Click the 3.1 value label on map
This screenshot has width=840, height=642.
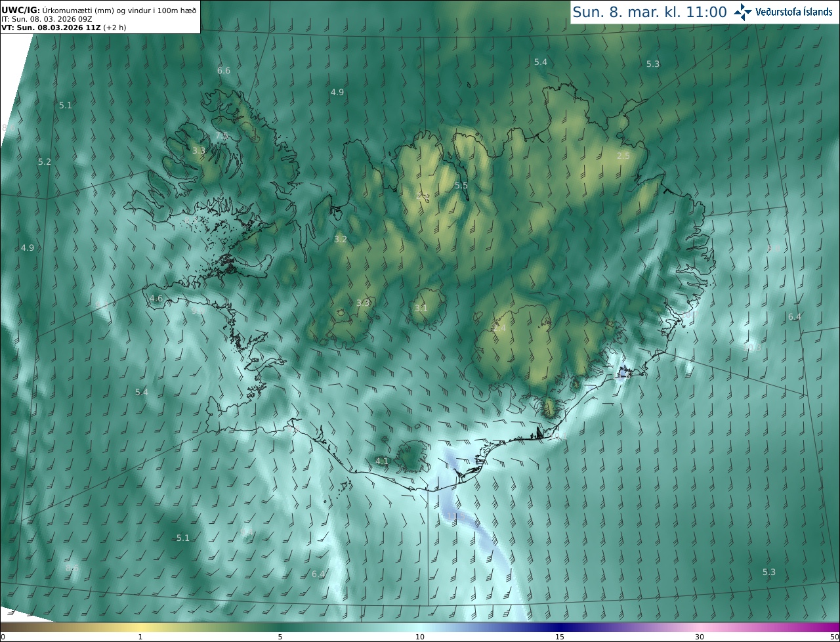(421, 308)
